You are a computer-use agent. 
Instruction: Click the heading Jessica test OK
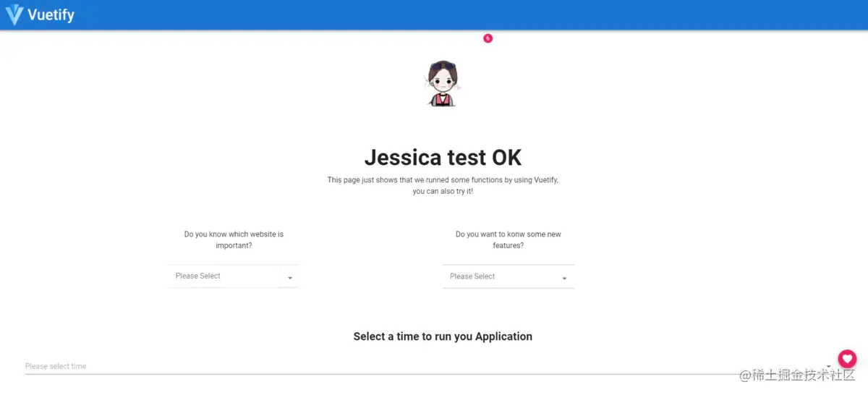tap(443, 157)
